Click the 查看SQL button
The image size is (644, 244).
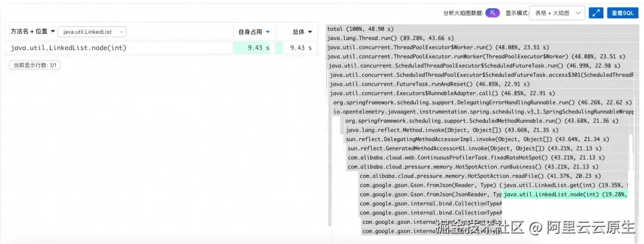click(623, 12)
